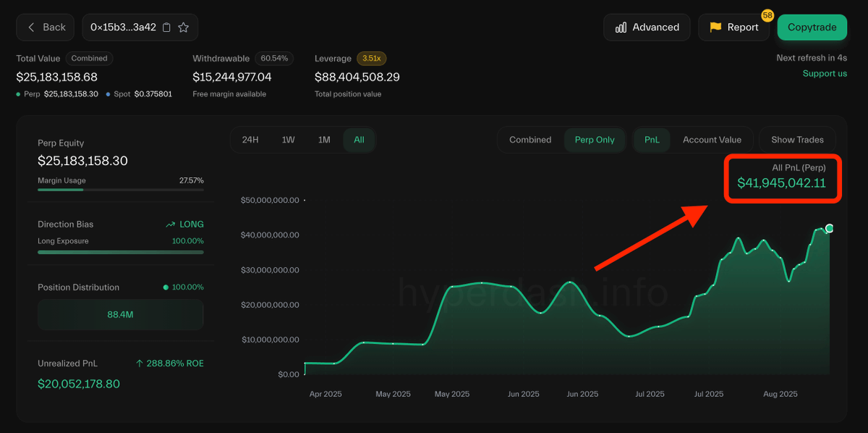Screen dimensions: 868x433
Task: Select Perp Only mode
Action: pyautogui.click(x=595, y=140)
